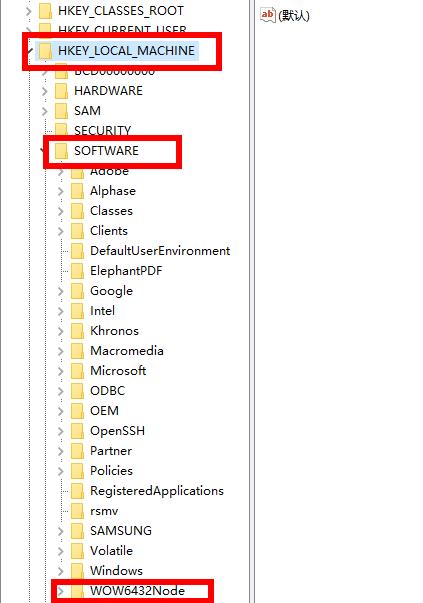The image size is (423, 603).
Task: Click the pane splitter between tree and values
Action: 251,302
